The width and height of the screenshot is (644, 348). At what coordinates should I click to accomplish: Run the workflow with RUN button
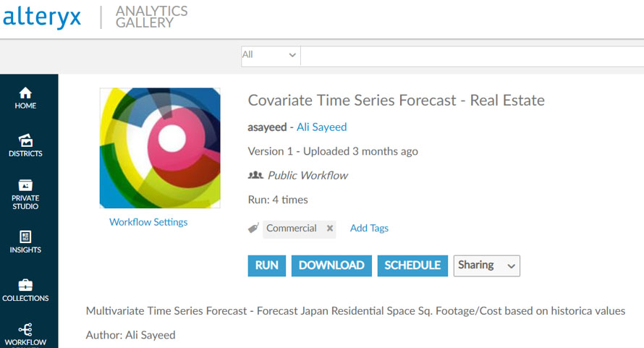click(x=266, y=266)
